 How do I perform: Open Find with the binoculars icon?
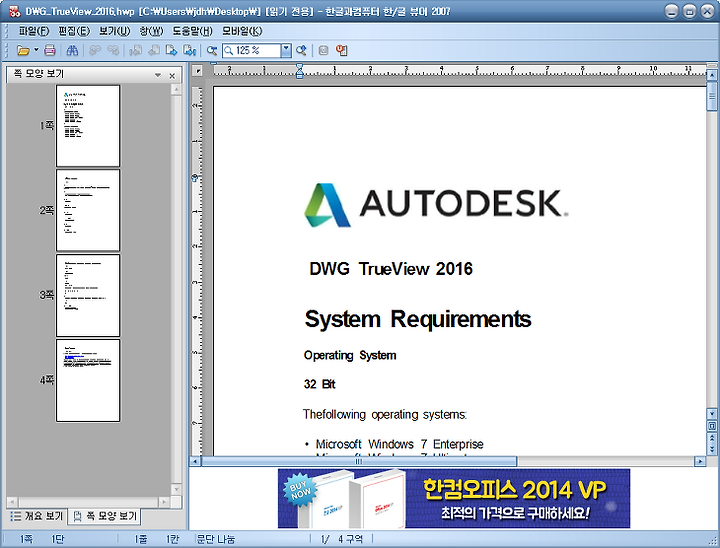click(x=72, y=50)
